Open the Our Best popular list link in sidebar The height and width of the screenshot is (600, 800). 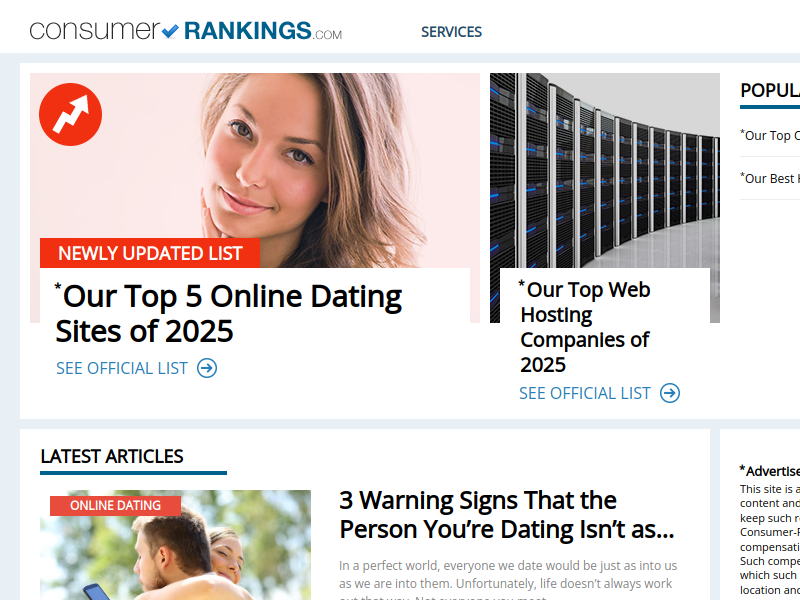click(770, 178)
